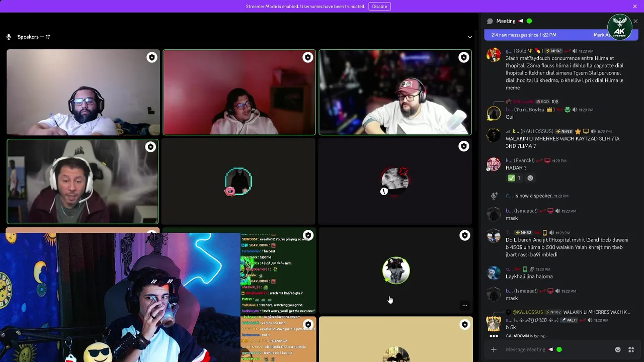The height and width of the screenshot is (362, 644).
Task: Click the moderator badge on the pink-cap streamer tile
Action: (x=463, y=58)
